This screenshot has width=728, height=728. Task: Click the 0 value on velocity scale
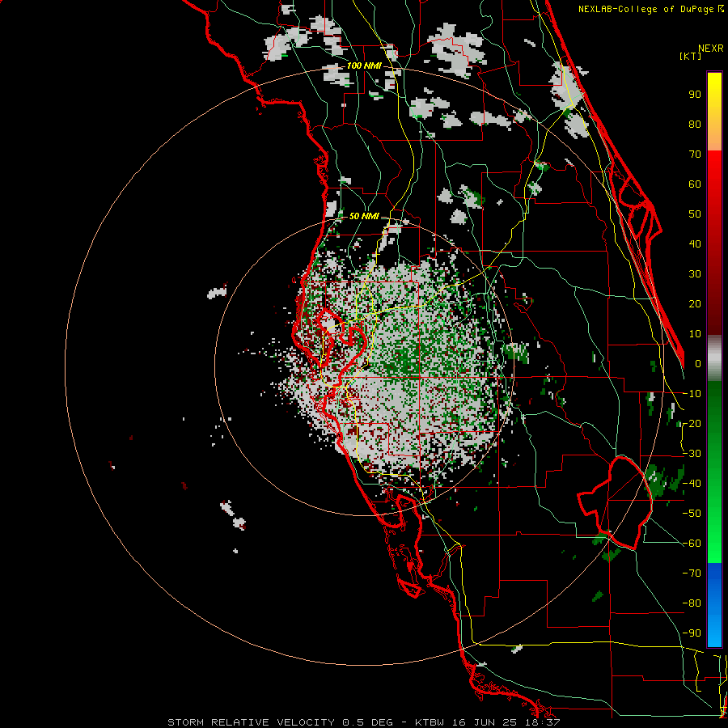click(x=698, y=364)
